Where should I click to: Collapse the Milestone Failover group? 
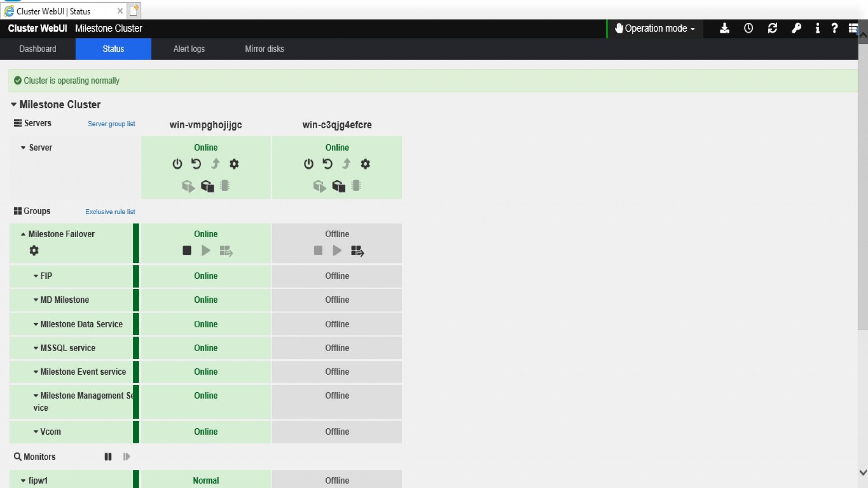23,234
